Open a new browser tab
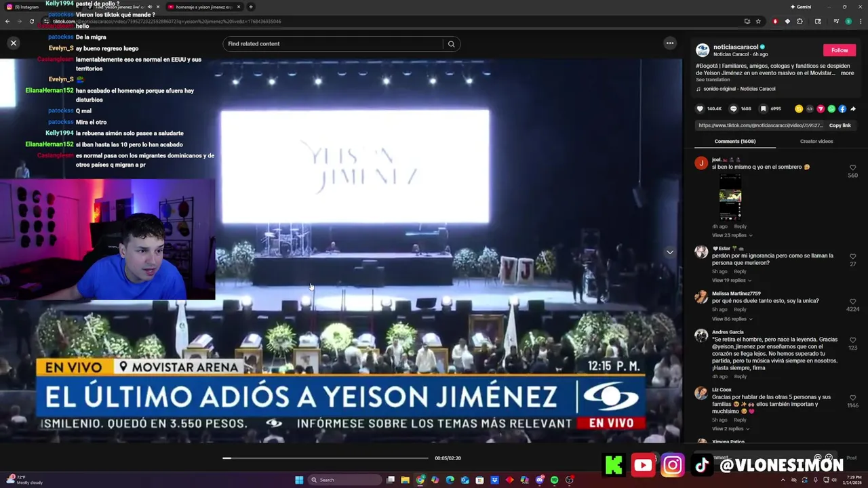Image resolution: width=868 pixels, height=488 pixels. [251, 7]
